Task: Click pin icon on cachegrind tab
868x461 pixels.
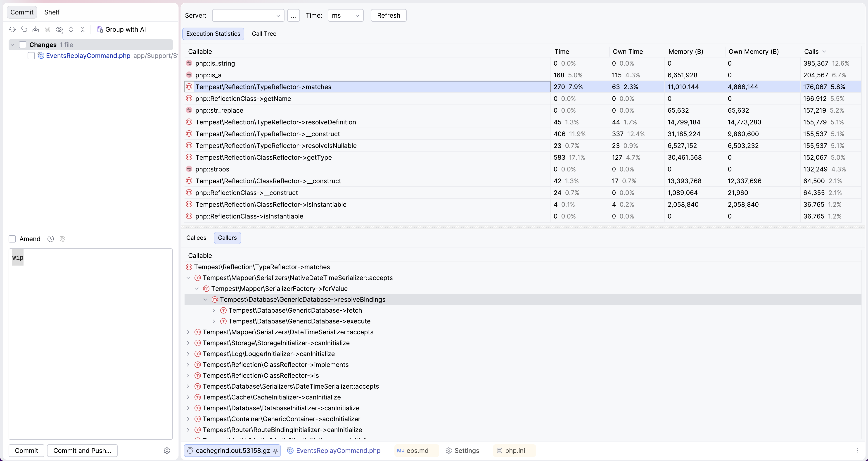Action: (275, 451)
